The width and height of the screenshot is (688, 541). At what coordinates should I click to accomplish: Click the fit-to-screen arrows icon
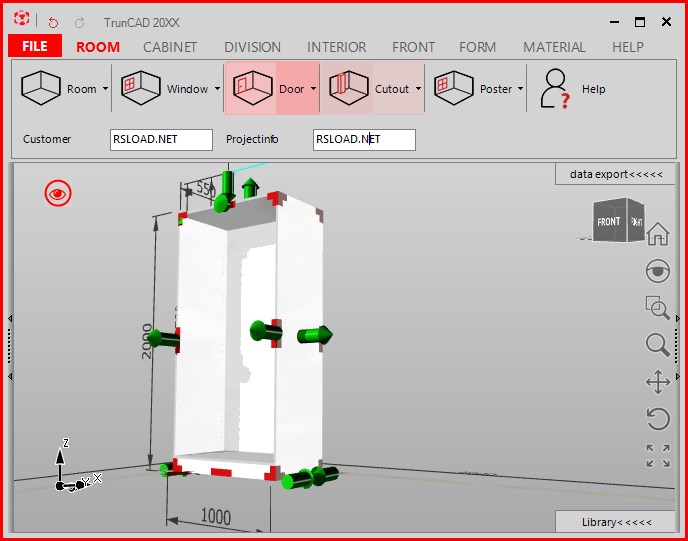tap(657, 456)
